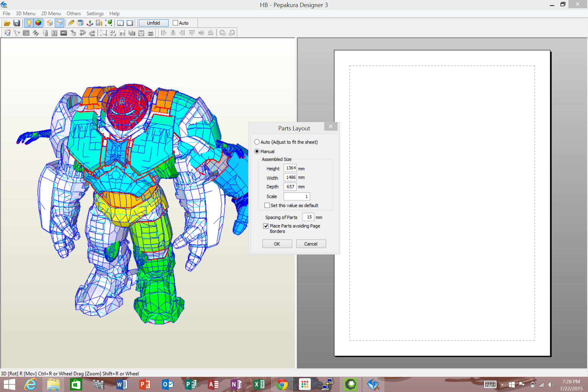Screen dimensions: 588x392
Task: Confirm Parts Layout with OK
Action: tap(277, 244)
